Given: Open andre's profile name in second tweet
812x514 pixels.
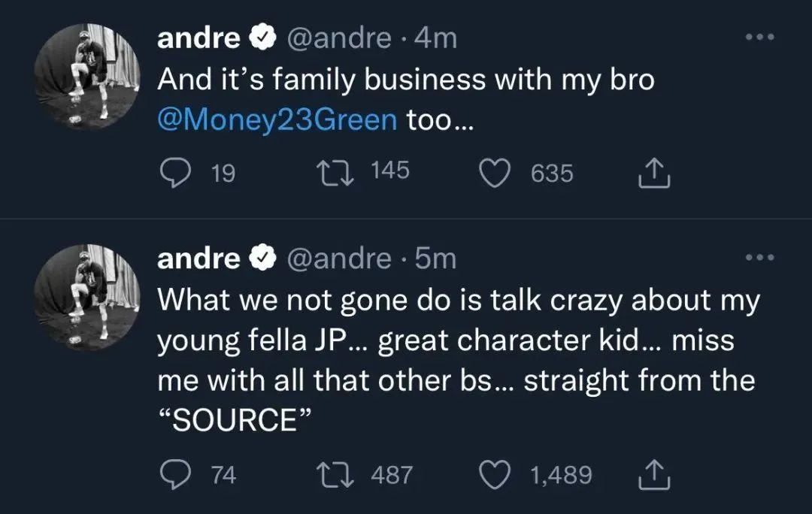Looking at the screenshot, I should pyautogui.click(x=198, y=259).
